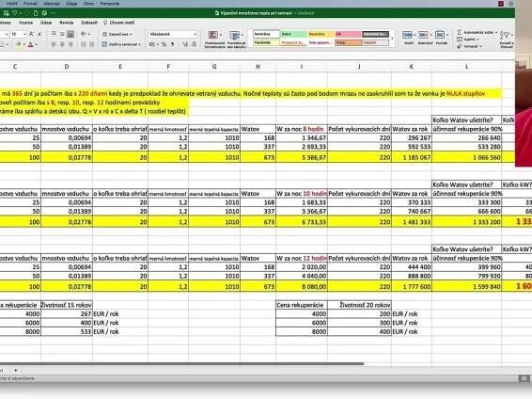Open the Vzorce ribbon tab

(25, 23)
